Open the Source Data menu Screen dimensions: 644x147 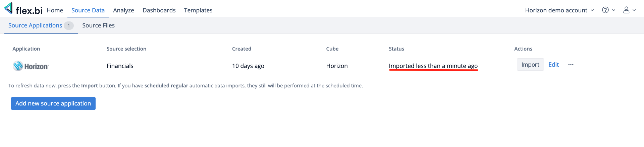click(88, 10)
